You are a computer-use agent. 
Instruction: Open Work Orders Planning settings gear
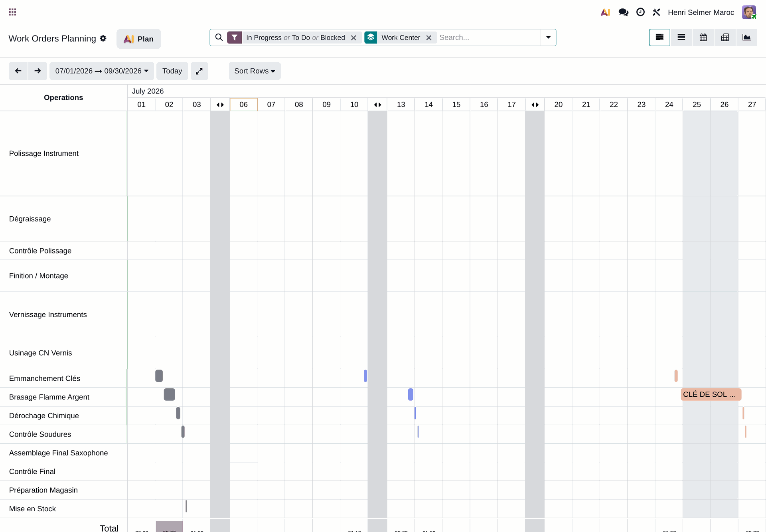pos(103,38)
